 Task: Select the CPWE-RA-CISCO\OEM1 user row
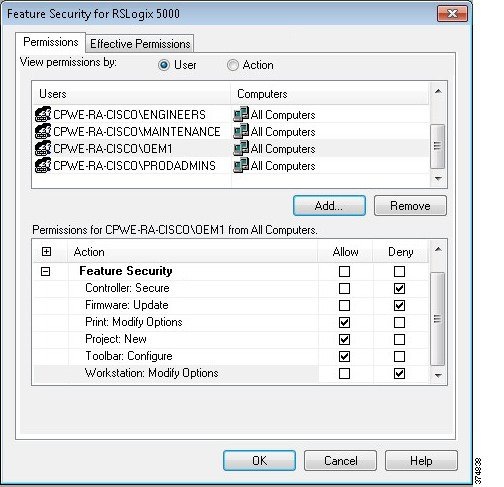point(231,148)
